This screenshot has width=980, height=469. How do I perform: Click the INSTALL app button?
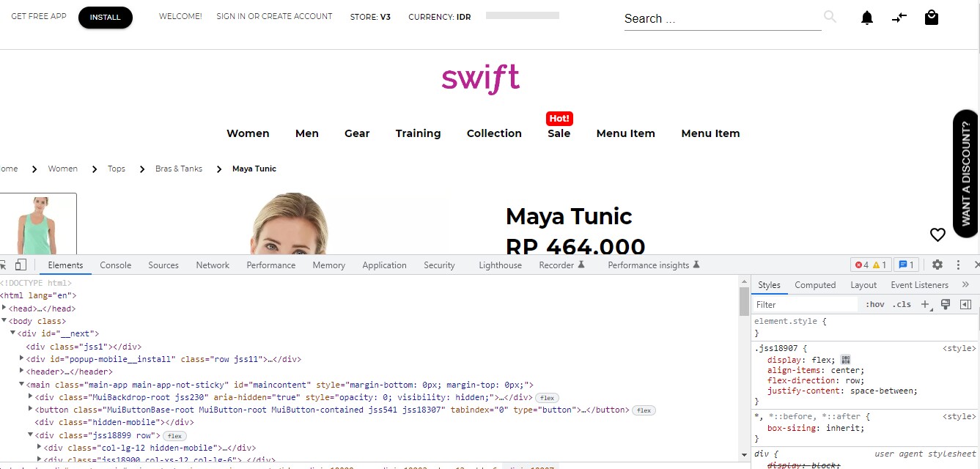pos(105,17)
